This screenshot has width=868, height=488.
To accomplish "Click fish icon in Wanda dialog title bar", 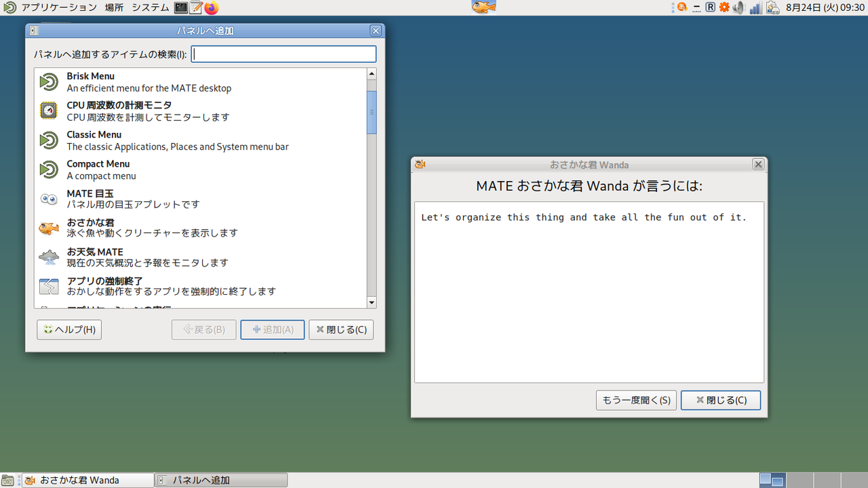I will [x=420, y=165].
